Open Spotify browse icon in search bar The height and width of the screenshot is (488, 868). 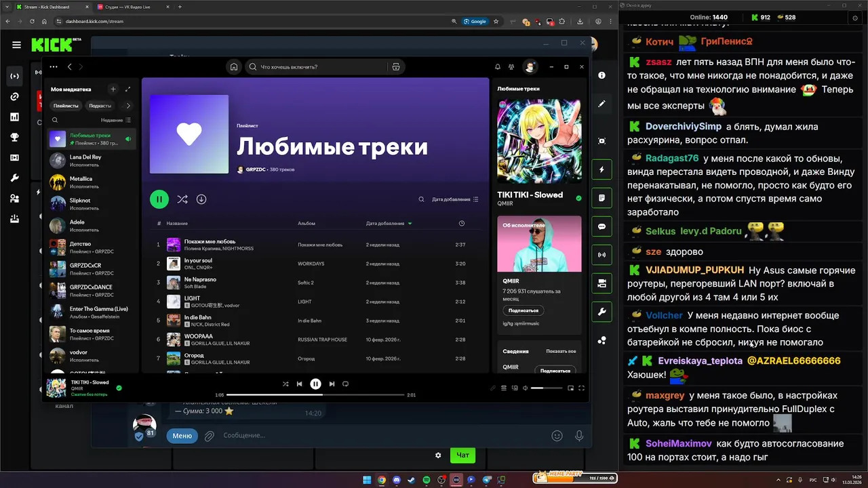tap(396, 66)
